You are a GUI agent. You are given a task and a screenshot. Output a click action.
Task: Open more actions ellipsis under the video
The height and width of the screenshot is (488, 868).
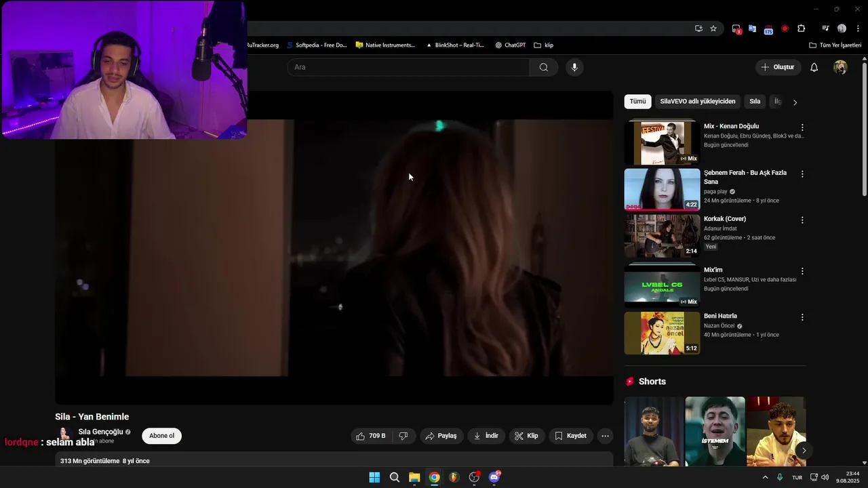point(606,436)
